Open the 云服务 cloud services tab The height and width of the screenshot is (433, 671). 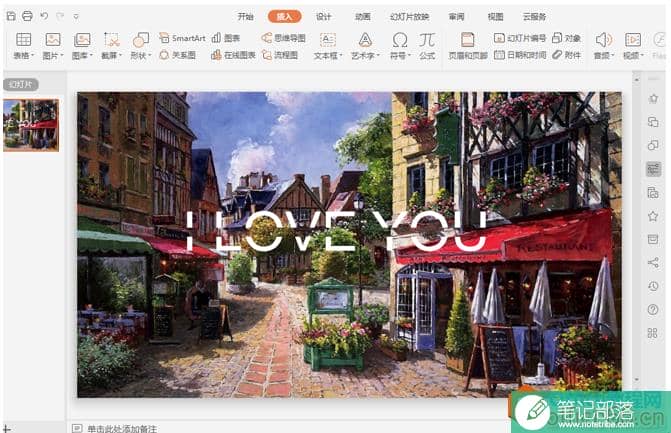534,17
